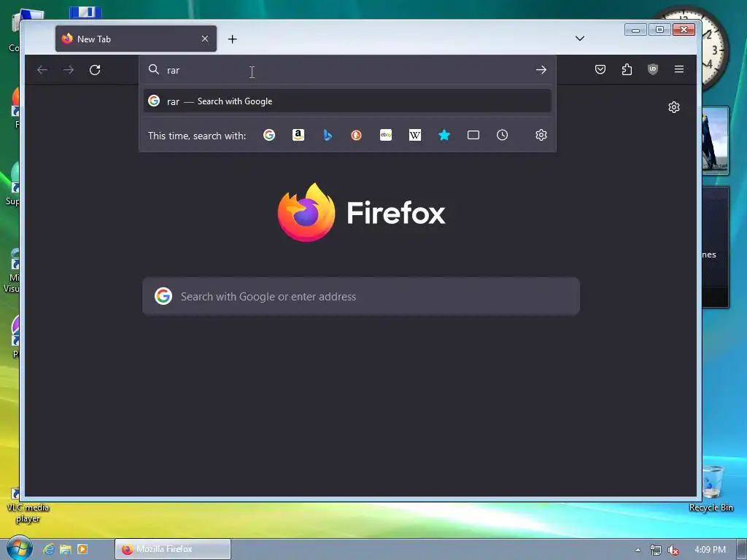The height and width of the screenshot is (560, 747).
Task: Select the New Tab tab
Action: click(136, 39)
